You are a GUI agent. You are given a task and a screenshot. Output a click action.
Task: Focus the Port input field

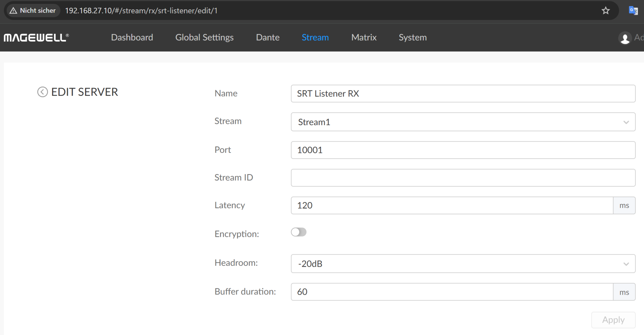(463, 150)
